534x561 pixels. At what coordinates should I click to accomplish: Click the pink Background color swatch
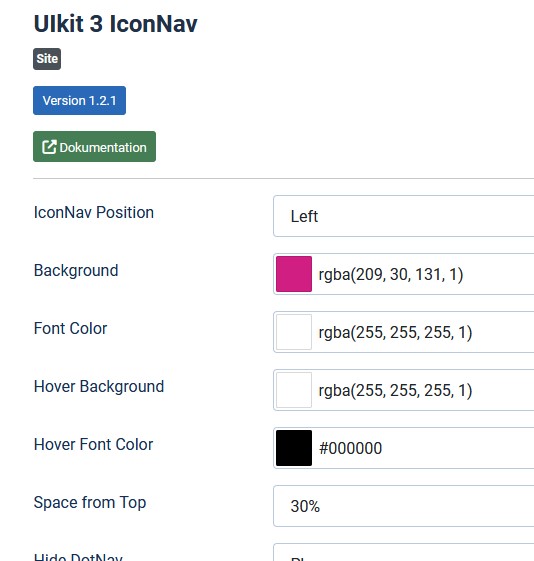pos(294,274)
